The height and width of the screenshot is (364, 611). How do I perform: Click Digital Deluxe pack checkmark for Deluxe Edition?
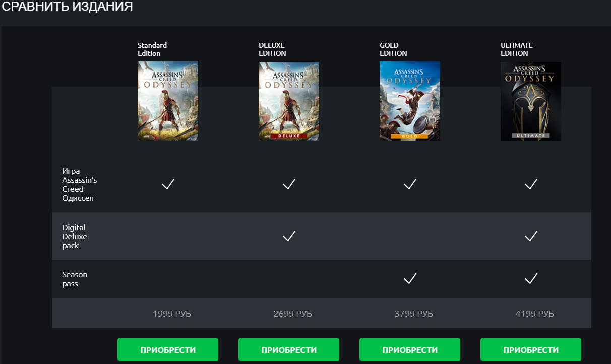(x=289, y=236)
